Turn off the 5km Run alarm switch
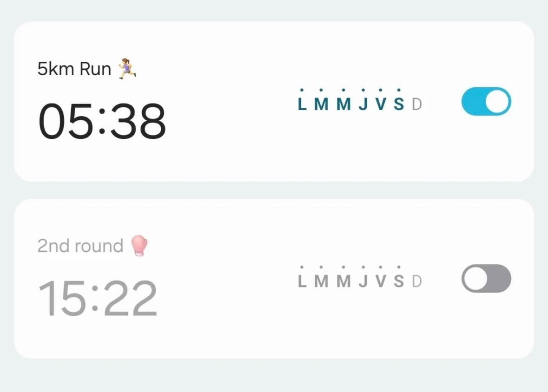 (x=486, y=101)
